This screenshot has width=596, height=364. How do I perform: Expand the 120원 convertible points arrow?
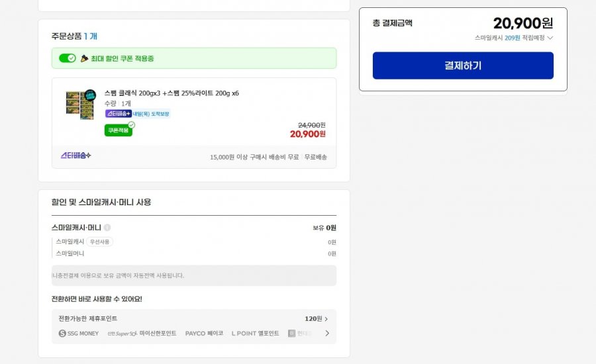coord(326,319)
